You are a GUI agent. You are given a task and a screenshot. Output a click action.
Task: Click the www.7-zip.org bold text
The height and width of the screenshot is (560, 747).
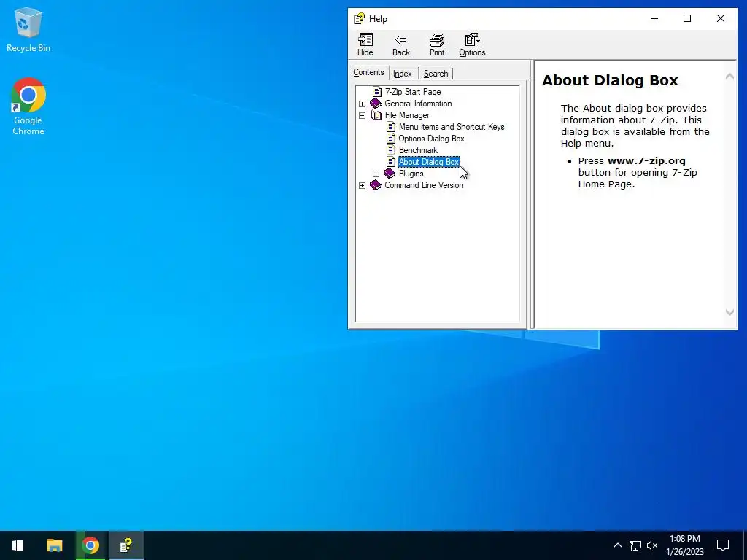click(646, 161)
